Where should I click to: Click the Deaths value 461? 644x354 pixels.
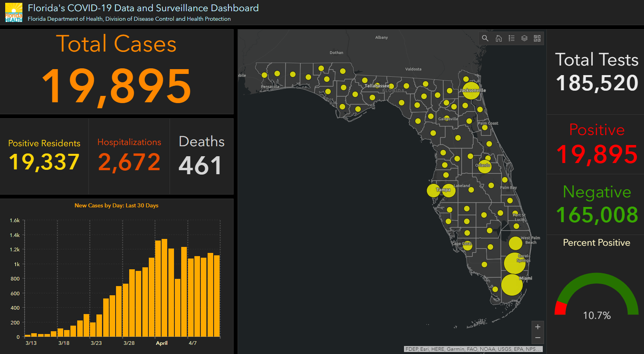pos(200,165)
